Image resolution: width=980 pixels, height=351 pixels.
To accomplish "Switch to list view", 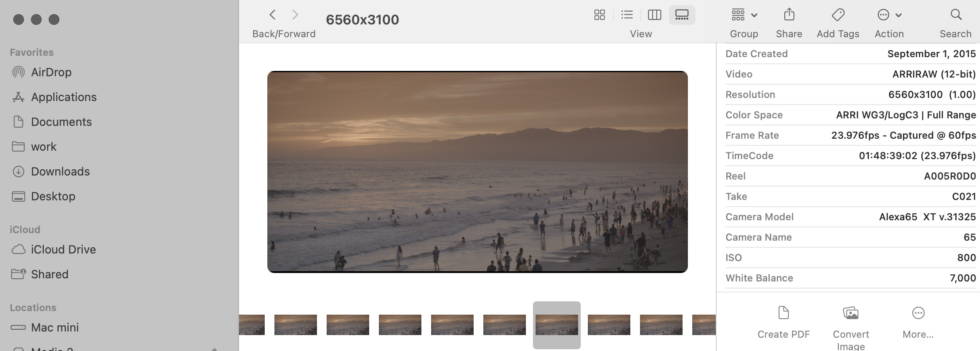I will [x=627, y=15].
